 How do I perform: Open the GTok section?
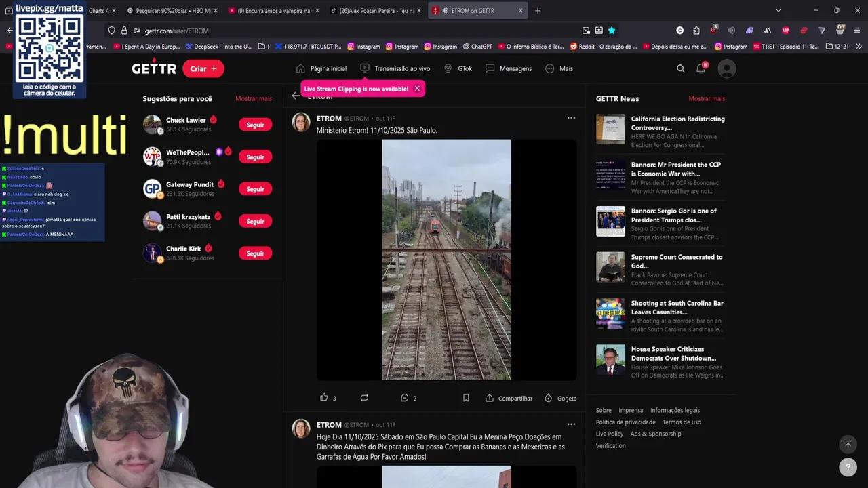coord(458,68)
